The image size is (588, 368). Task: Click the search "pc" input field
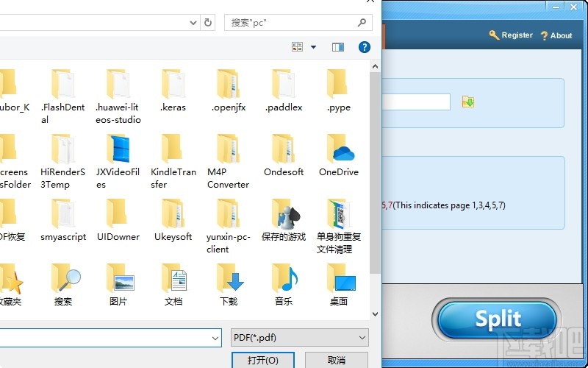coord(298,23)
